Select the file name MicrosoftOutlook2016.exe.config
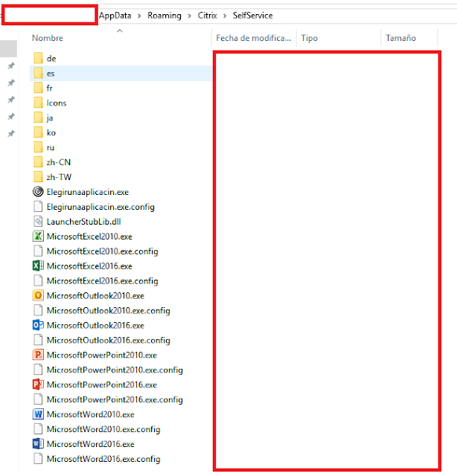Viewport: 457px width, 476px height. [108, 341]
